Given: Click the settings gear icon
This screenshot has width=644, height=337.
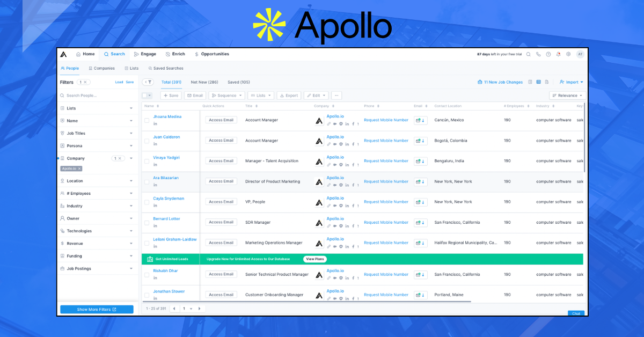Looking at the screenshot, I should (x=568, y=54).
